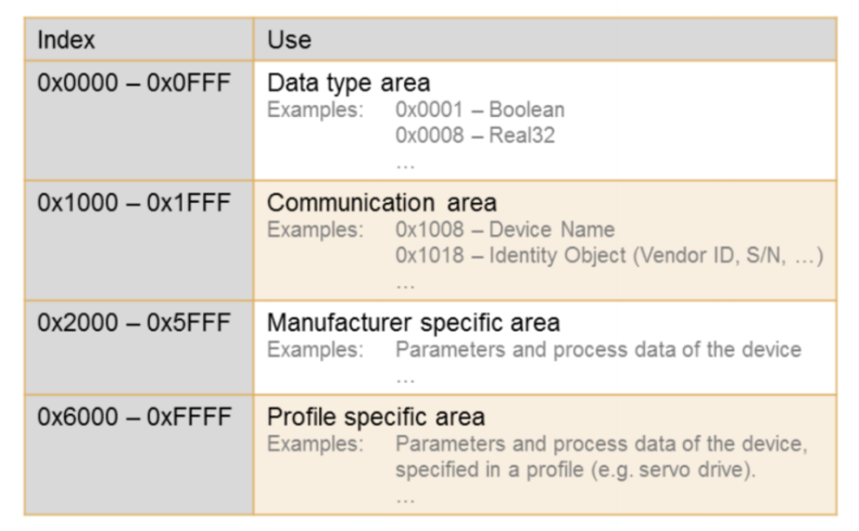859x531 pixels.
Task: Click the Index column header
Action: 66,39
